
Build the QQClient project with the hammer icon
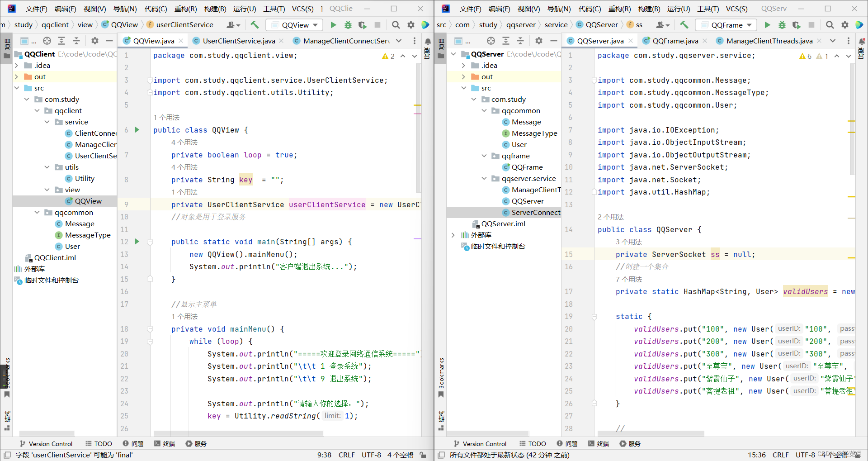[x=255, y=25]
